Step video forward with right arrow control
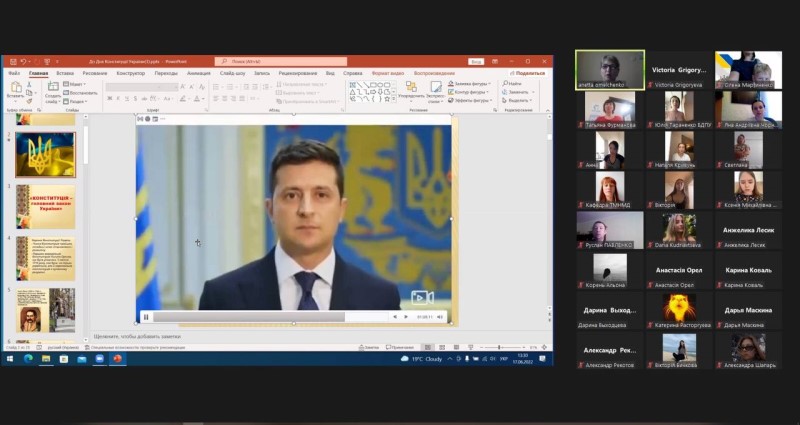The width and height of the screenshot is (800, 425). [x=406, y=317]
